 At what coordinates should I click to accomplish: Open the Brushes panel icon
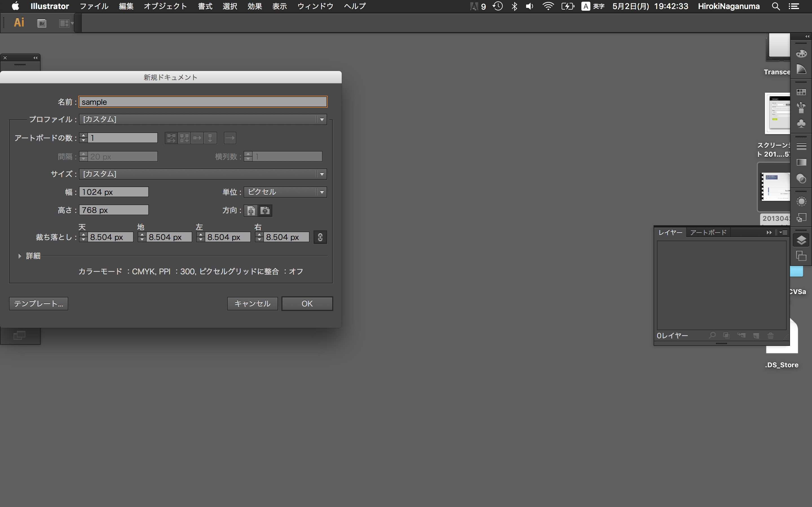click(801, 107)
